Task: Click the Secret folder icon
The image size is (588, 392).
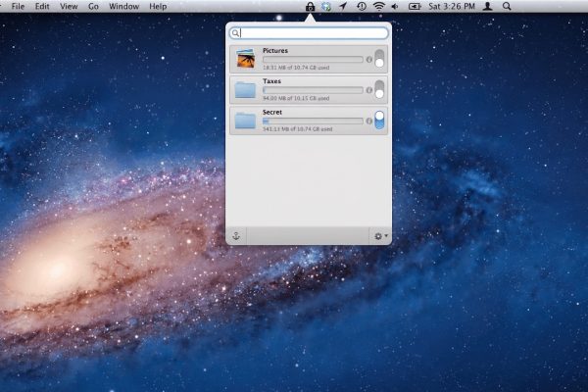Action: click(x=245, y=121)
